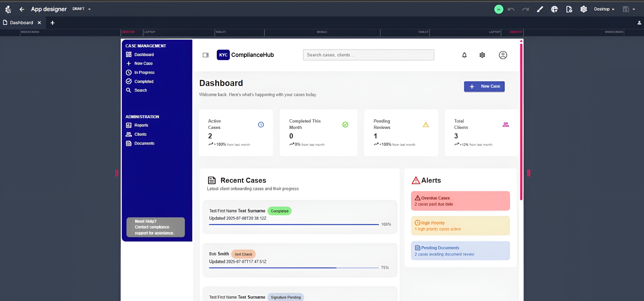Add a new page tab with plus
This screenshot has height=301, width=644.
52,23
